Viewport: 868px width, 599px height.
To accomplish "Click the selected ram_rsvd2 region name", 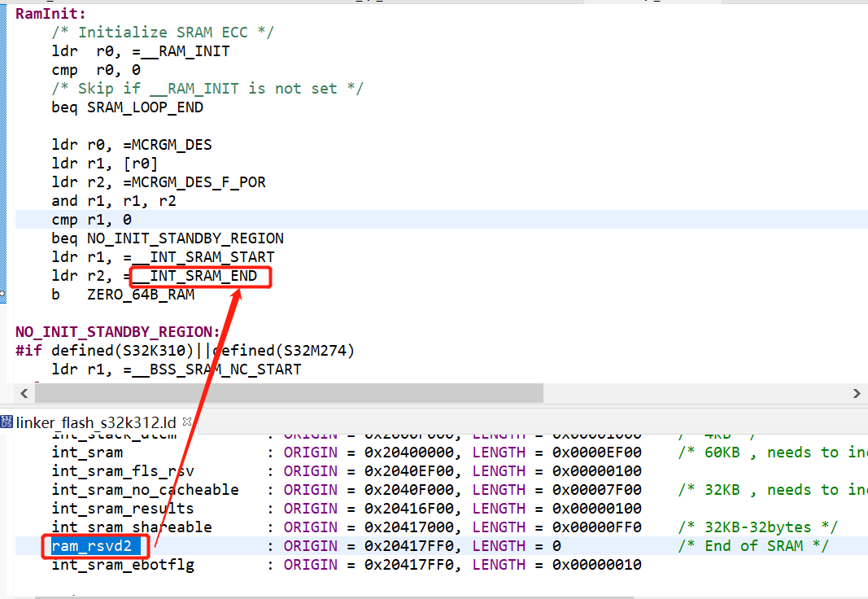I will (92, 545).
